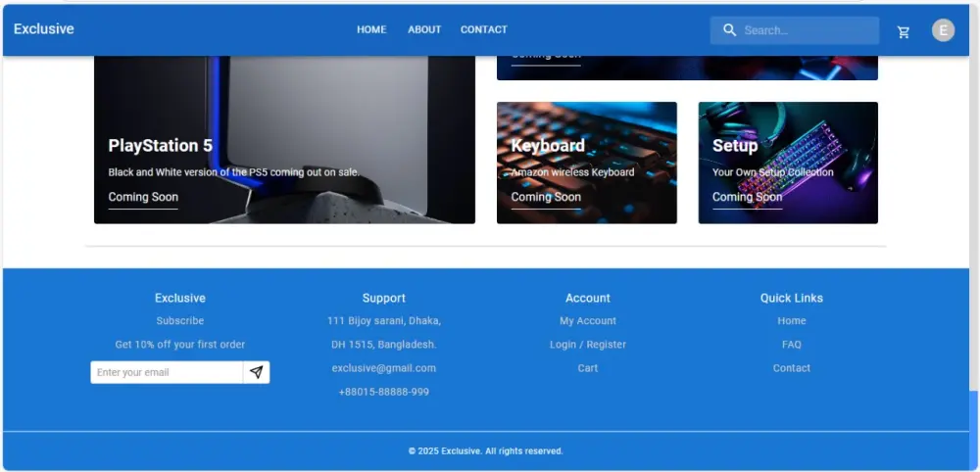The width and height of the screenshot is (980, 472).
Task: Click the Quick Links footer heading
Action: (791, 298)
